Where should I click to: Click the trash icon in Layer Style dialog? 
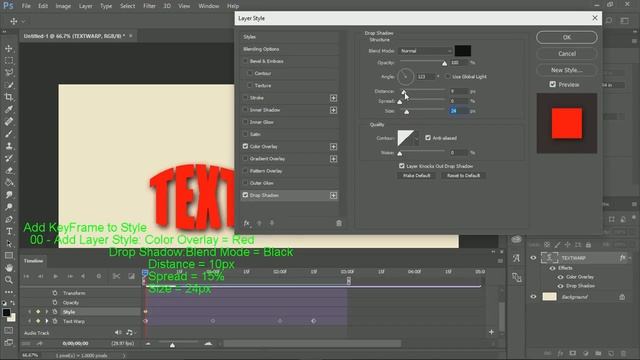[339, 223]
